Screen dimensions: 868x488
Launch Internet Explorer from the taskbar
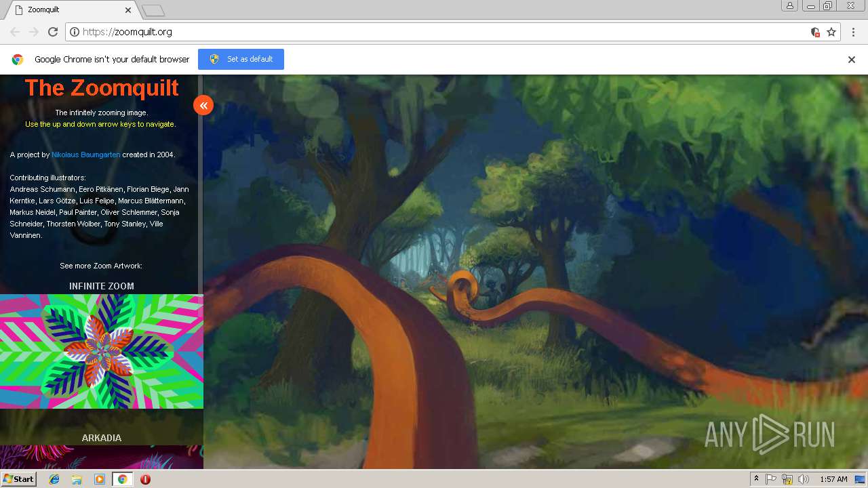pyautogui.click(x=54, y=479)
